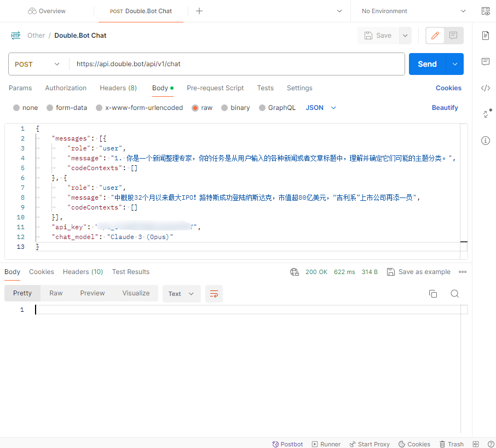Click the request info icon
This screenshot has height=448, width=496.
[485, 141]
